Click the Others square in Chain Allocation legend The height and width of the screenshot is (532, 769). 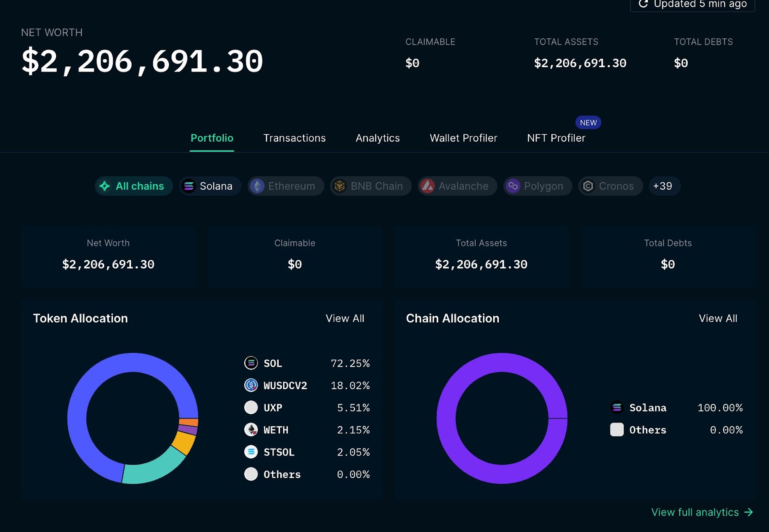617,429
